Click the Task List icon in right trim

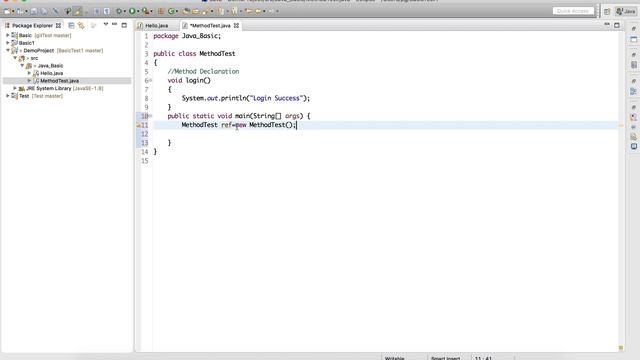tap(633, 65)
